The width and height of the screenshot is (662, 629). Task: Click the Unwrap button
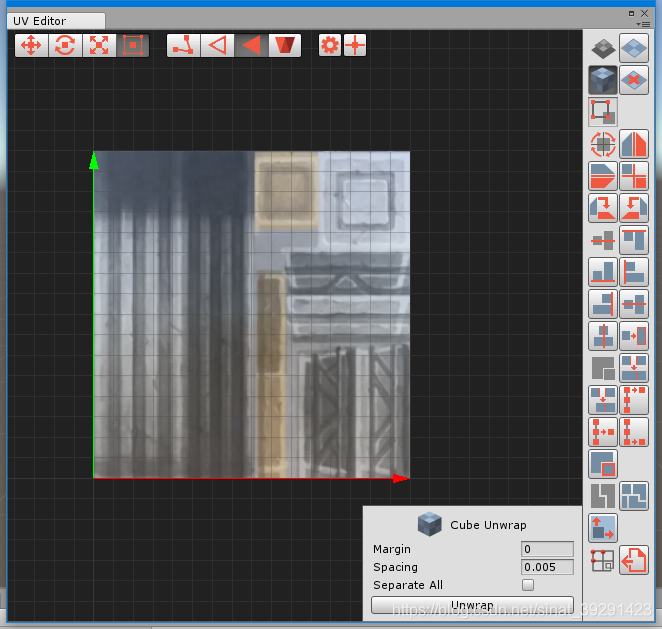point(472,605)
